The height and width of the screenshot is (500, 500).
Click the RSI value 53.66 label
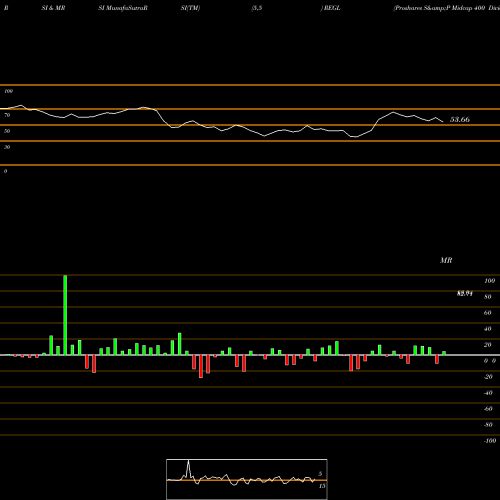(x=460, y=119)
